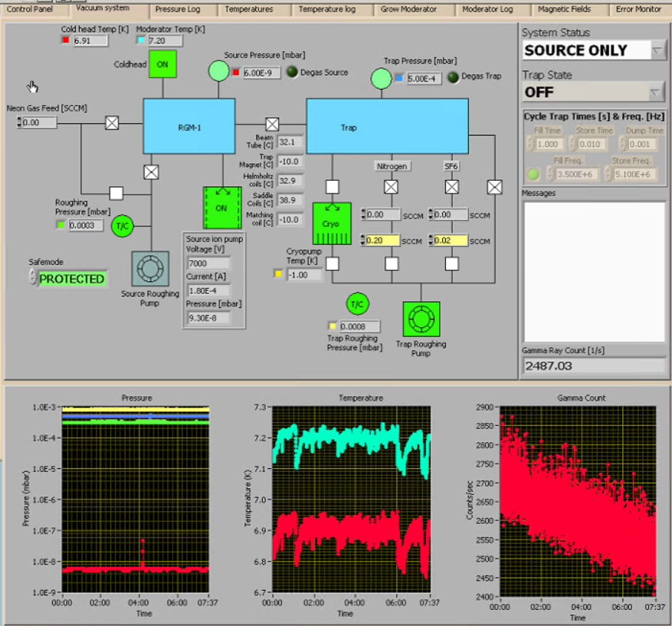This screenshot has width=672, height=626.
Task: Toggle the Degas Trap indicator button
Action: pyautogui.click(x=454, y=77)
